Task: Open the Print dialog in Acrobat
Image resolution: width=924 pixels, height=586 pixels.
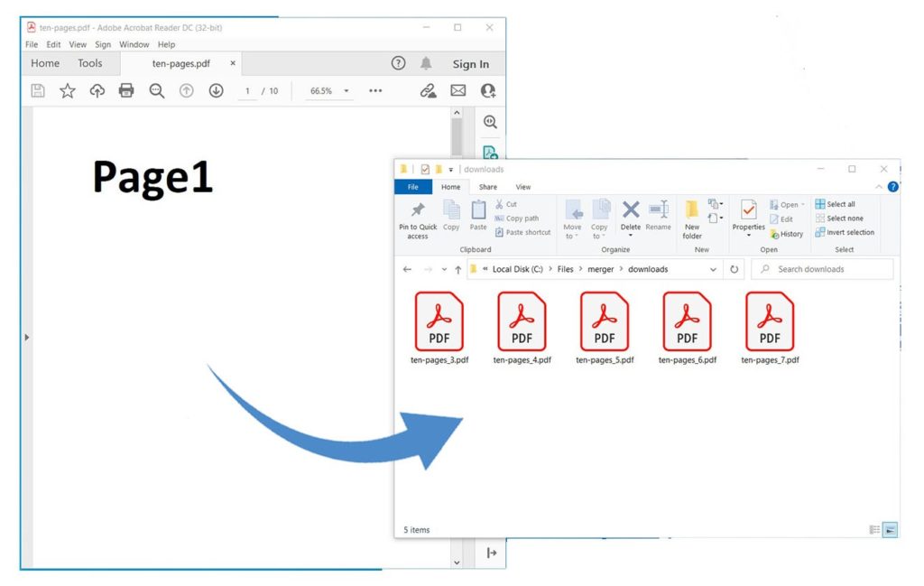Action: click(126, 91)
